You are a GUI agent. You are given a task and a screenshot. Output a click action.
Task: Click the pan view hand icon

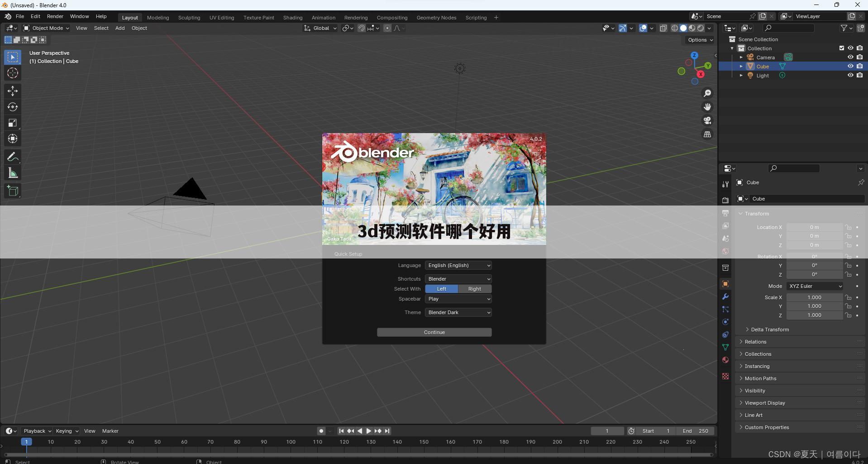[707, 107]
